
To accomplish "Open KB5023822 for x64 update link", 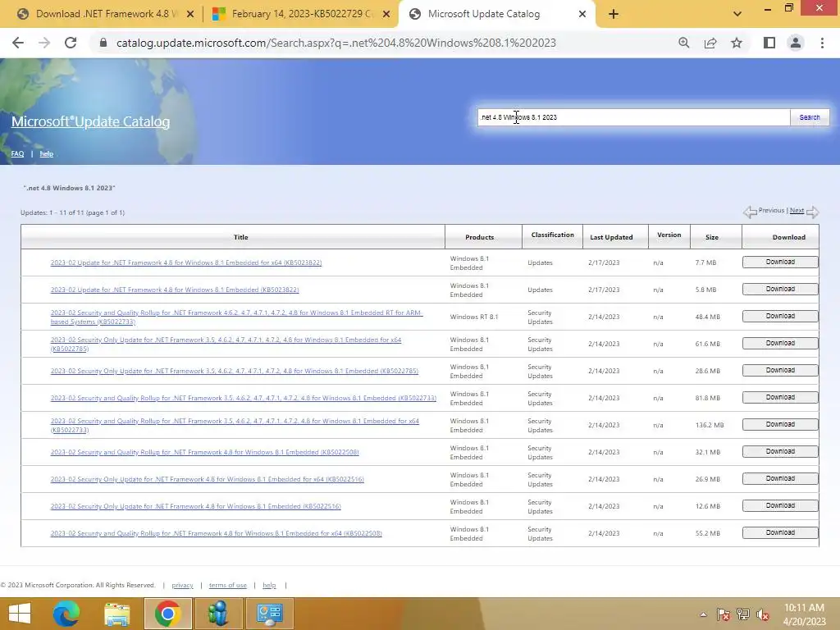I will coord(186,262).
